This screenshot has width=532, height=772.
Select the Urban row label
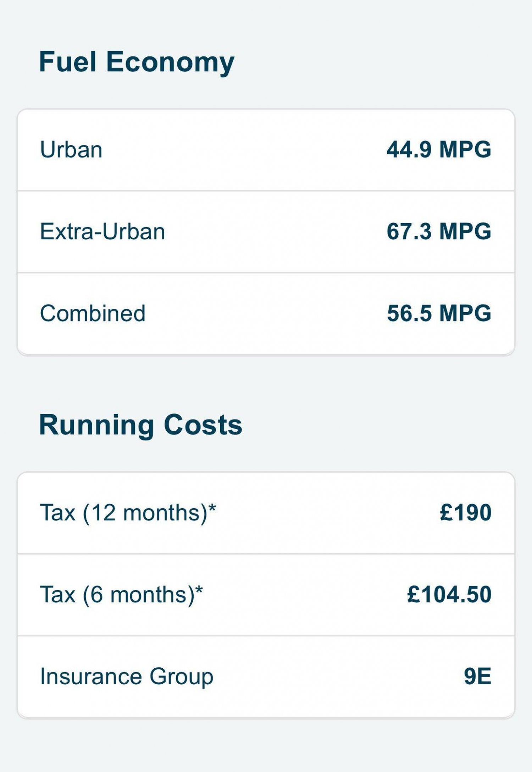[x=71, y=149]
